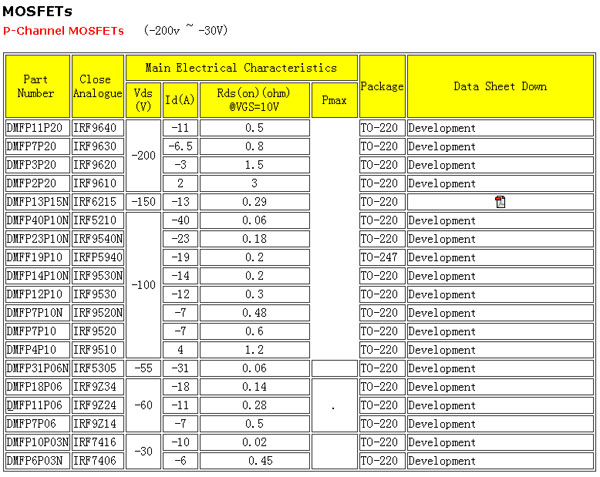Click close analogue IRF9Z34
The height and width of the screenshot is (477, 600).
[95, 387]
